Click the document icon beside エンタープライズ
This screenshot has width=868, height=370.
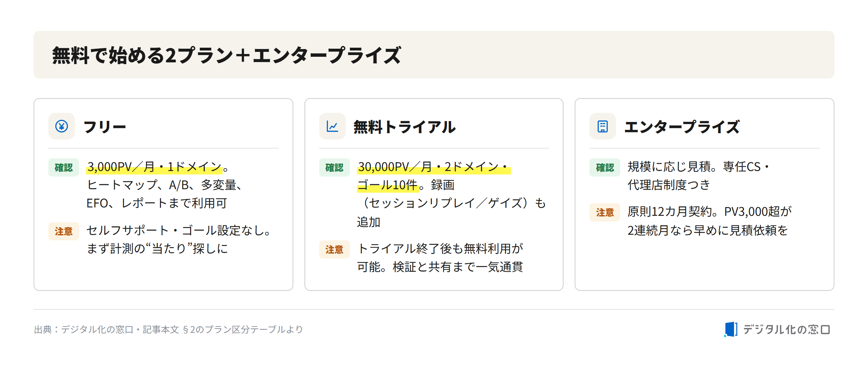click(x=602, y=126)
